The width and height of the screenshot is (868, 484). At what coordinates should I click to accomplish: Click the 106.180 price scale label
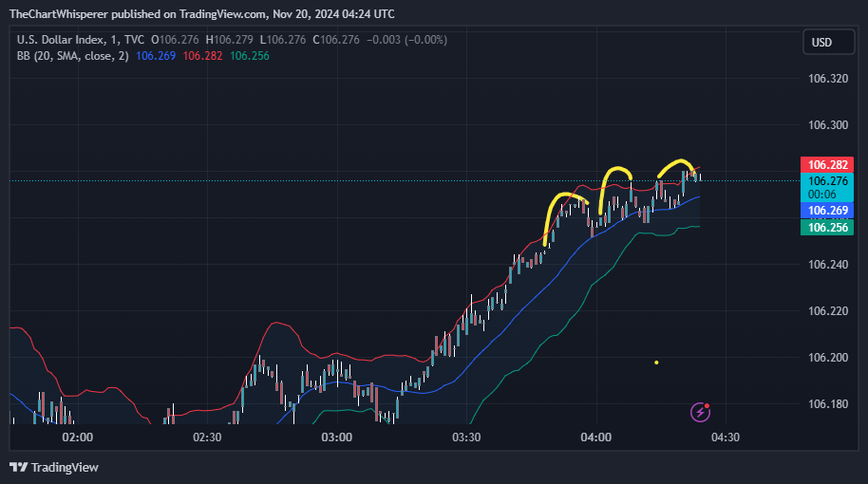(x=828, y=403)
